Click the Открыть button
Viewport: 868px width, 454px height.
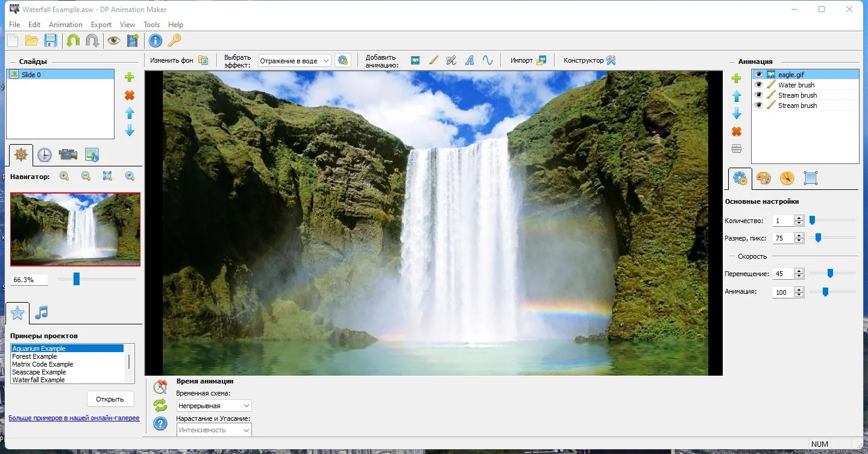(x=110, y=399)
